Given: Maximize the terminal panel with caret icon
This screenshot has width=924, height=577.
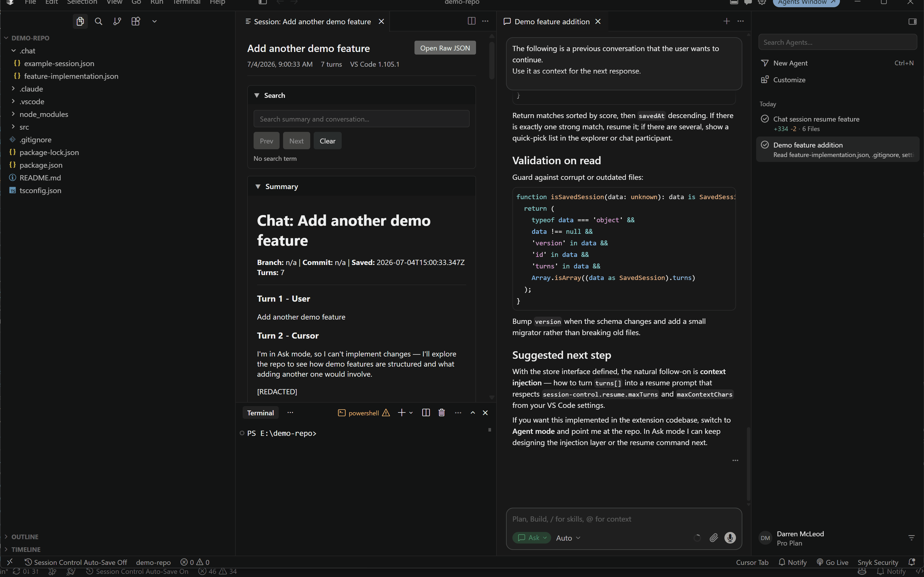Looking at the screenshot, I should (473, 412).
